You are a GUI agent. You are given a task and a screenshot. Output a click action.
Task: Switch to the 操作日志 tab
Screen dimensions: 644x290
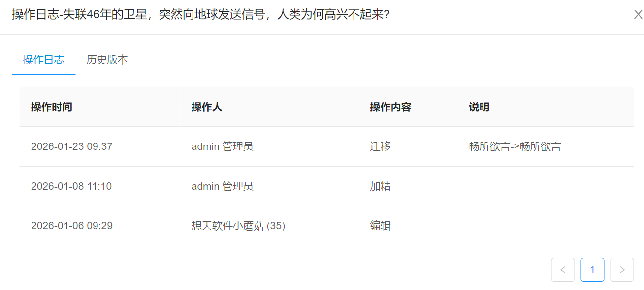coord(43,60)
